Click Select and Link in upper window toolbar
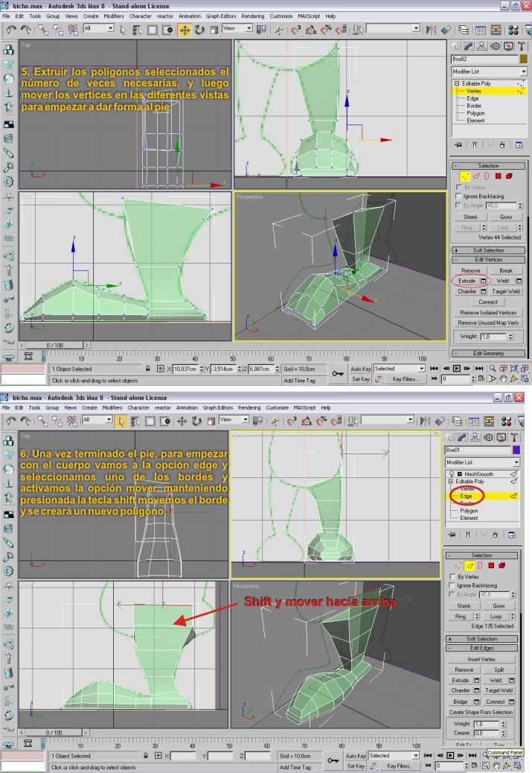This screenshot has height=773, width=532. (x=43, y=30)
